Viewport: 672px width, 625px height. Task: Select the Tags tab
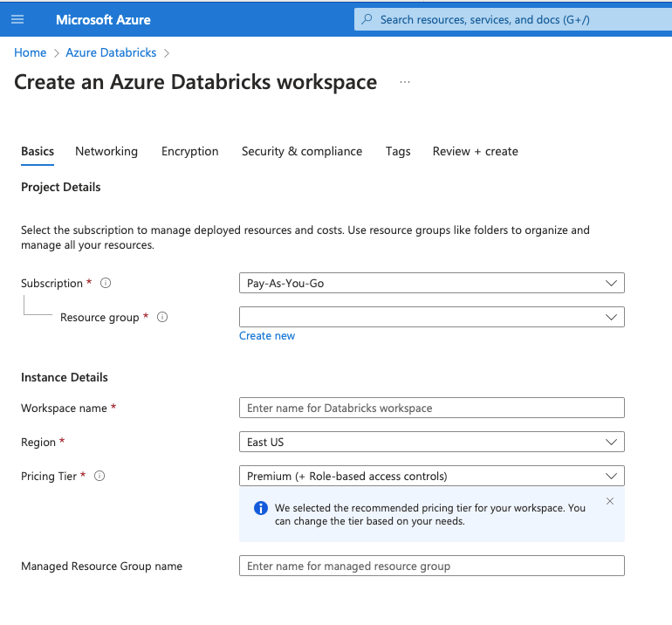(398, 151)
